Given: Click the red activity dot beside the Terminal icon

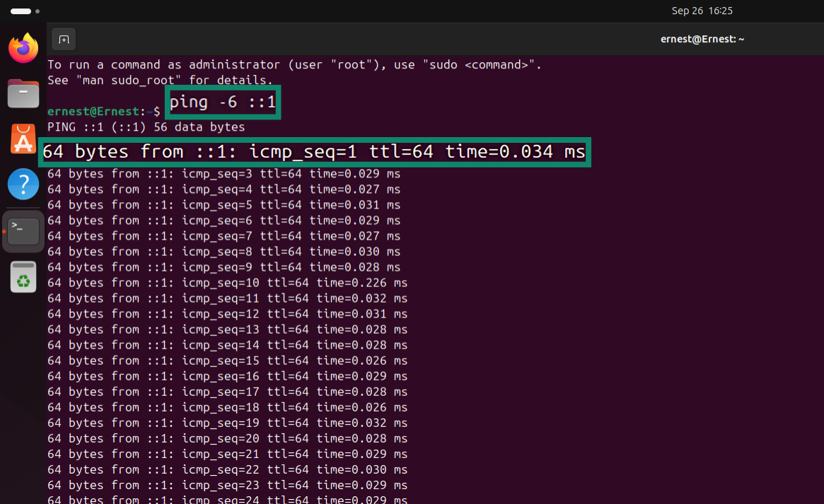Looking at the screenshot, I should click(4, 230).
